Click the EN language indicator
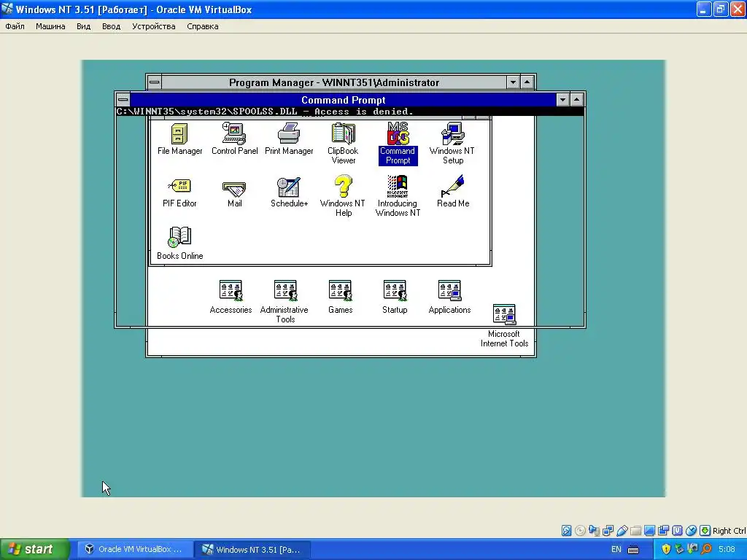 point(616,549)
